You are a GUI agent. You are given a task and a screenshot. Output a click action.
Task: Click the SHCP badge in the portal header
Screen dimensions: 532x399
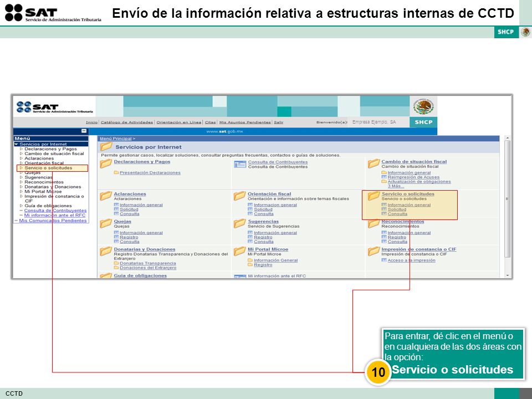pos(423,122)
